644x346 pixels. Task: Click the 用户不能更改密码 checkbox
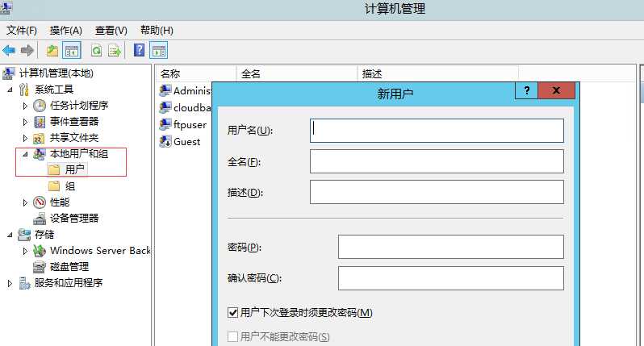point(232,337)
